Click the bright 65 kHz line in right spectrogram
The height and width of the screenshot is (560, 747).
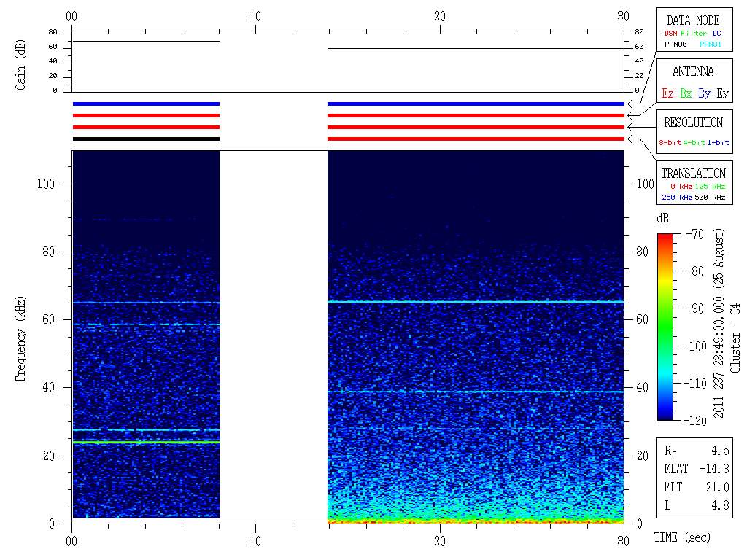[476, 301]
